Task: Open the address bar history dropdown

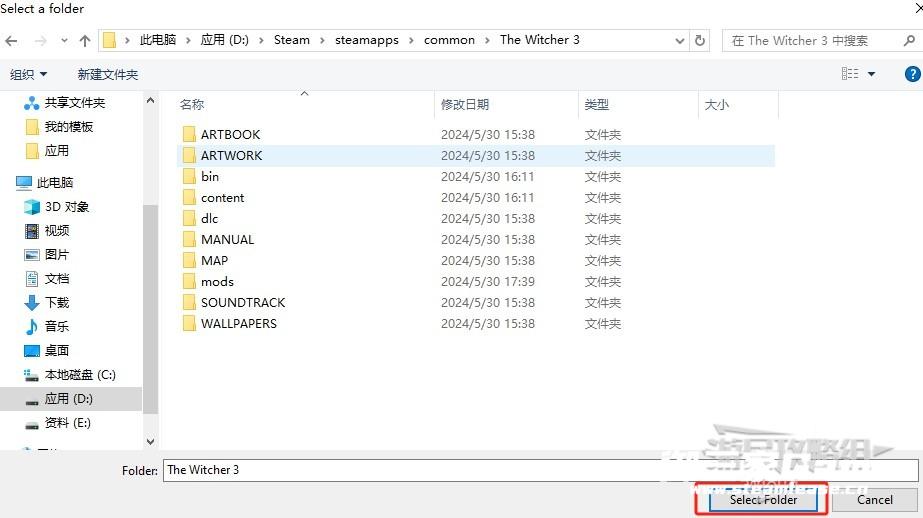Action: [x=679, y=40]
